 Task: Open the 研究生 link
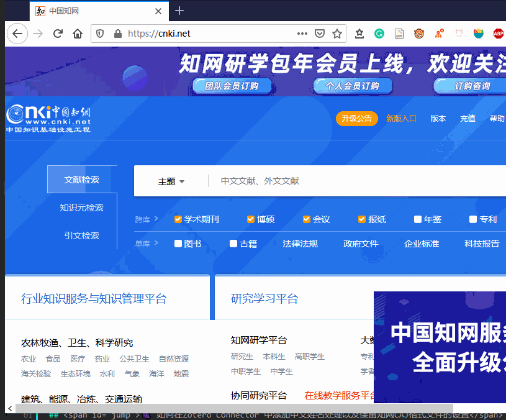click(x=242, y=357)
